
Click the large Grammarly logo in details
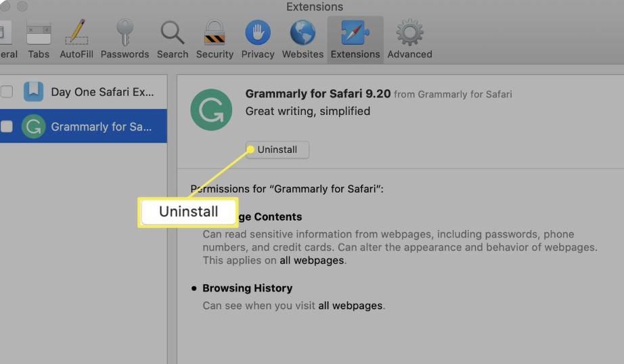coord(211,110)
